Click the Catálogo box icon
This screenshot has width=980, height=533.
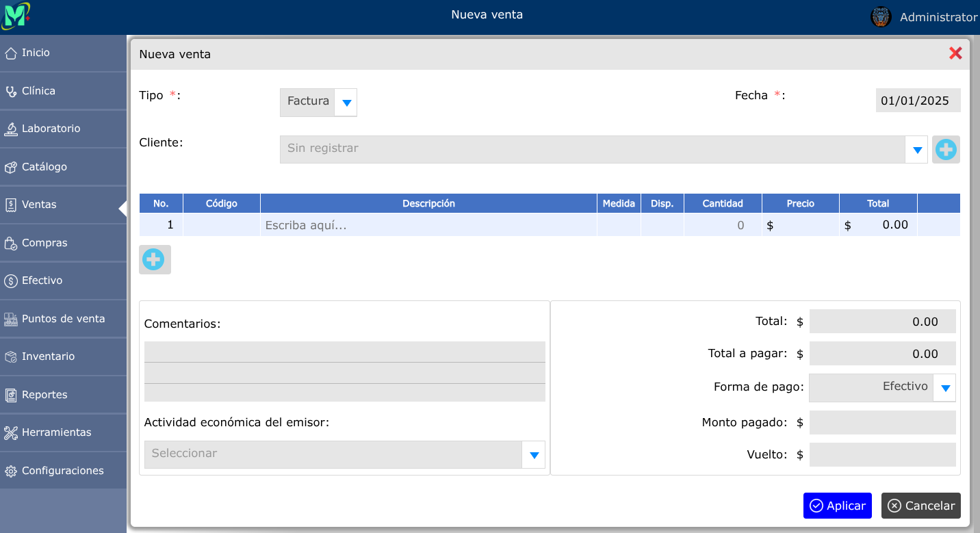coord(10,167)
